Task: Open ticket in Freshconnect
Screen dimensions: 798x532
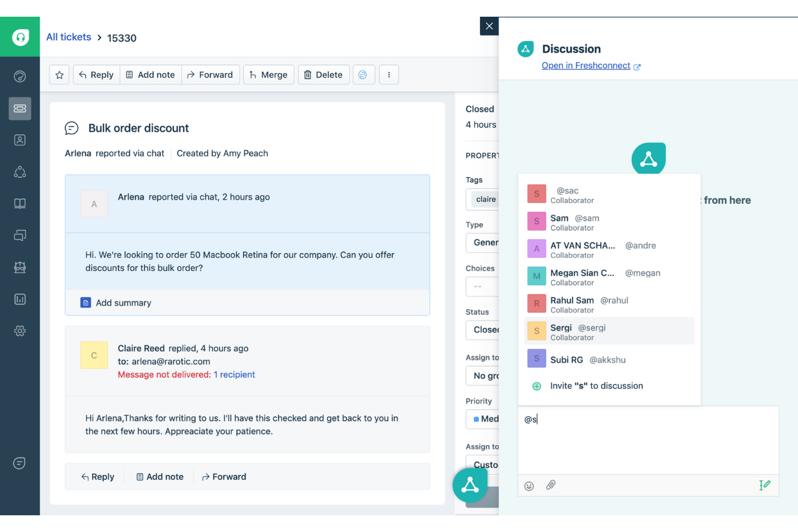Action: coord(586,65)
